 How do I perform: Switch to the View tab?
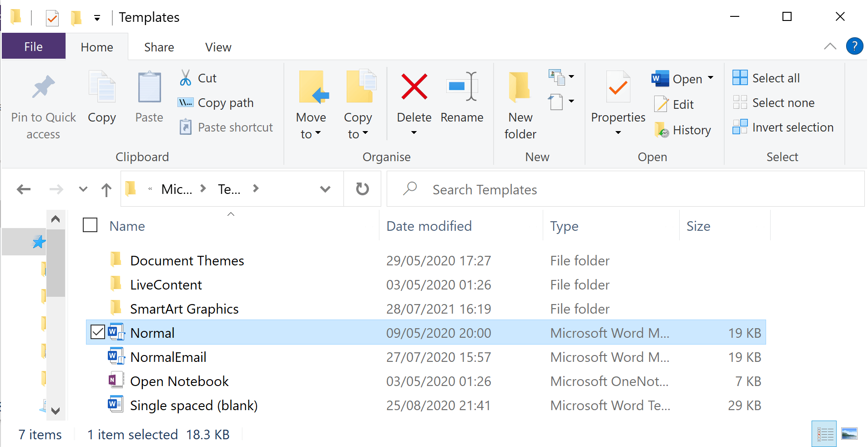pos(218,46)
